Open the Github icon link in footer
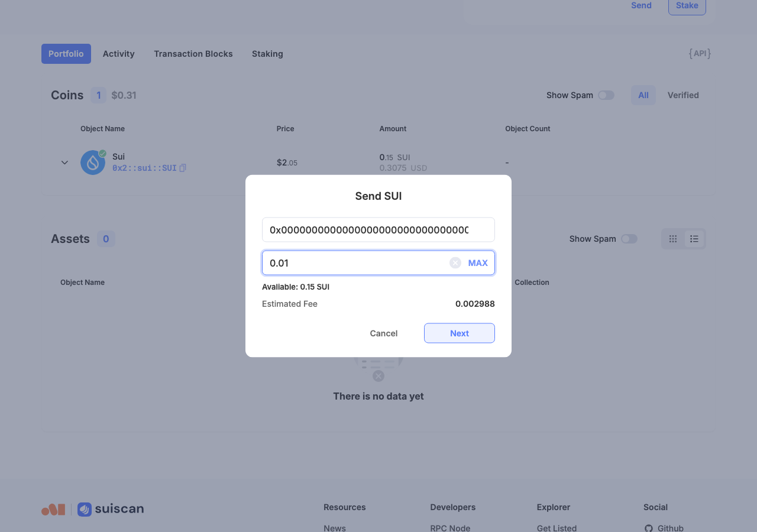The image size is (757, 532). (648, 528)
